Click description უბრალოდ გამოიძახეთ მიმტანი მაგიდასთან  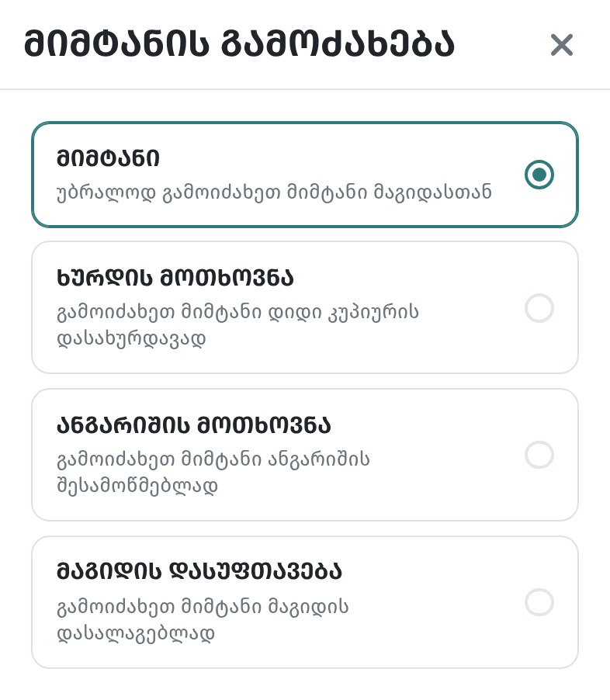pos(274,192)
